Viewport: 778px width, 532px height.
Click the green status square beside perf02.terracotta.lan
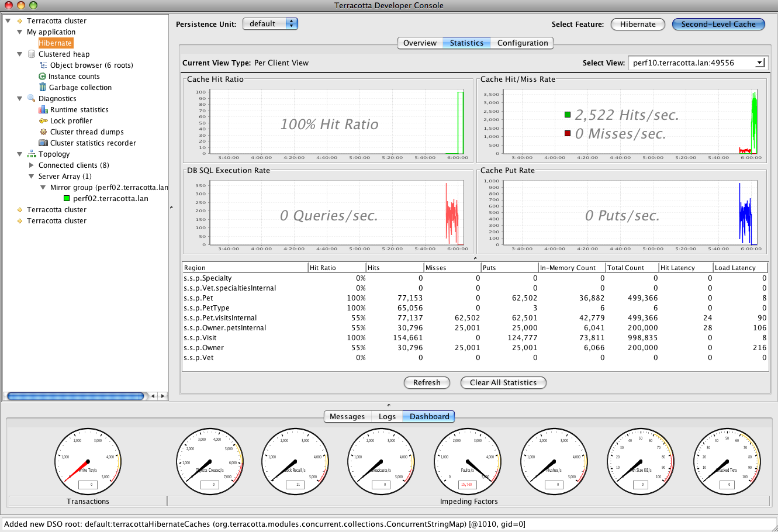pos(67,199)
